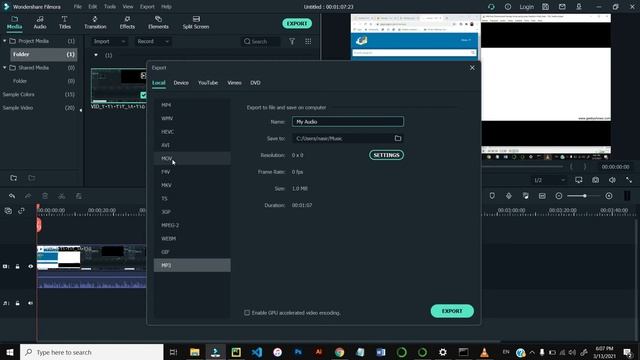Open File Explorer from the taskbar
The height and width of the screenshot is (360, 640).
[x=195, y=352]
